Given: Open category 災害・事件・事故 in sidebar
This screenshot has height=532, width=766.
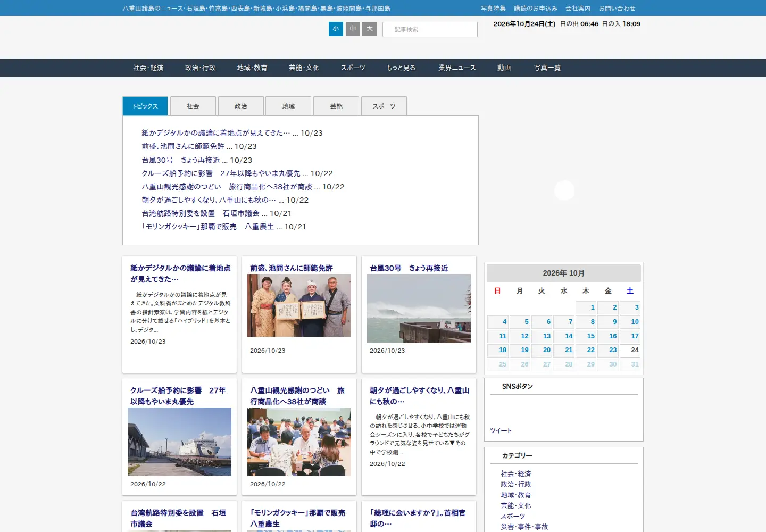Looking at the screenshot, I should (524, 527).
